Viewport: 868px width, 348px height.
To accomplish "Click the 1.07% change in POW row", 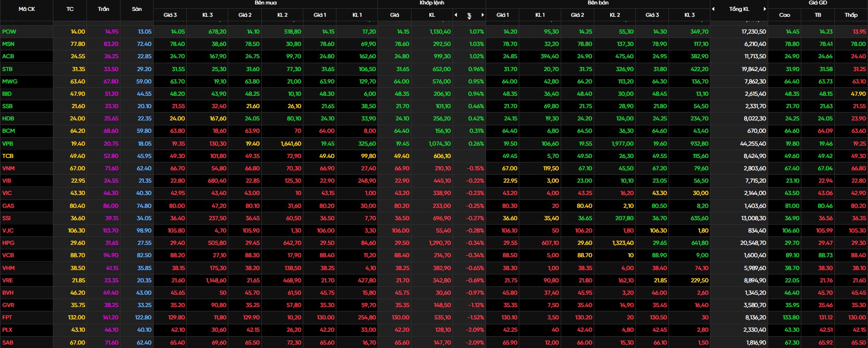I will (477, 32).
